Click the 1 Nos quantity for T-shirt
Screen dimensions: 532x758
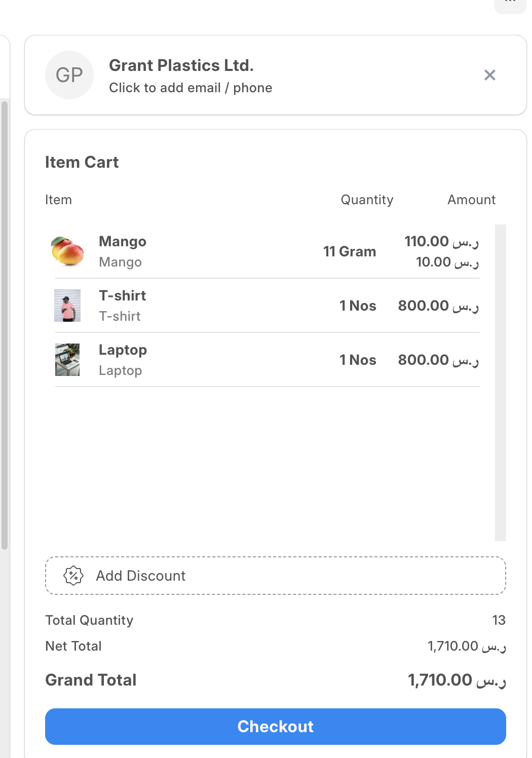(358, 306)
